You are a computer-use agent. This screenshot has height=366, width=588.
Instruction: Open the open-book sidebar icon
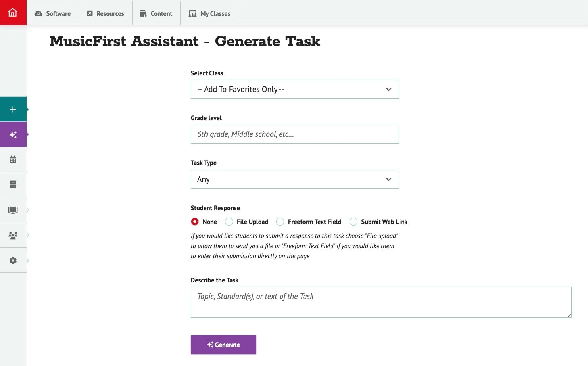click(x=13, y=210)
